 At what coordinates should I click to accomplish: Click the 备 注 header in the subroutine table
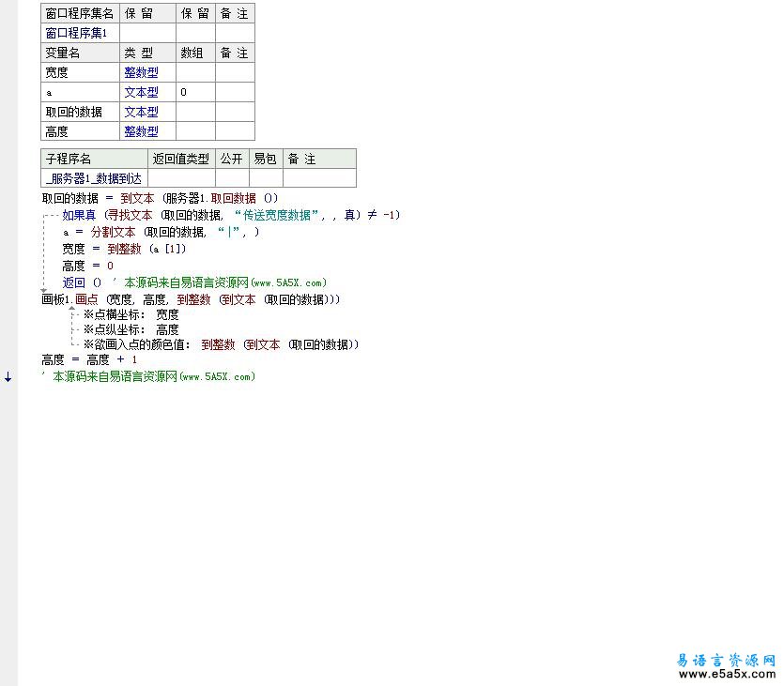[x=319, y=159]
